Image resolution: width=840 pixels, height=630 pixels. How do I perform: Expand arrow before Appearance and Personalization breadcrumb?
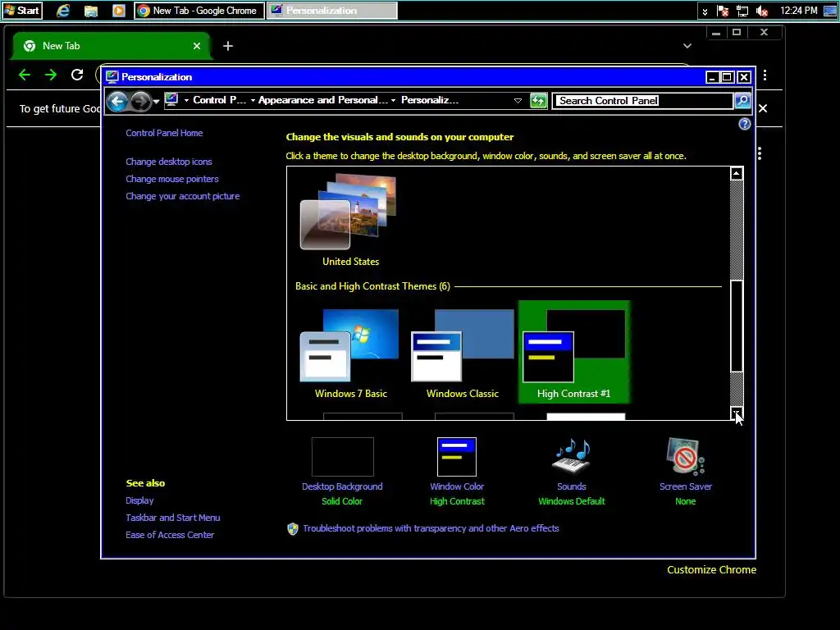pos(253,100)
